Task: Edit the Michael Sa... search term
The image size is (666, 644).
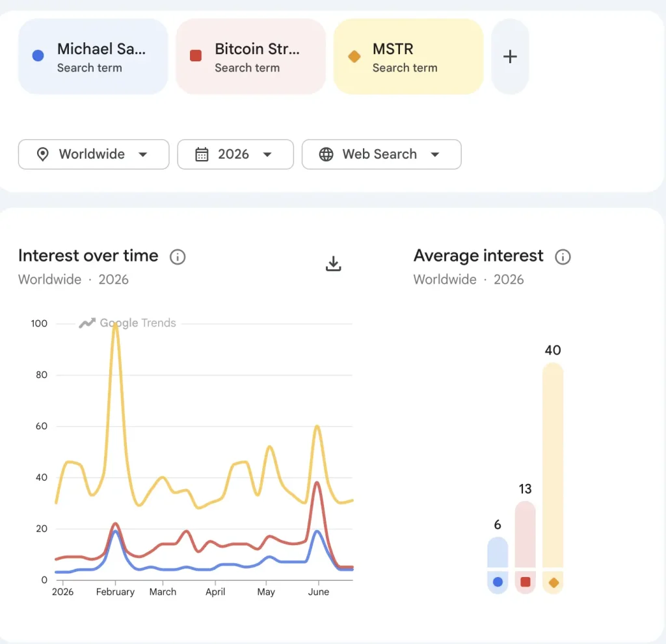Action: pyautogui.click(x=93, y=57)
